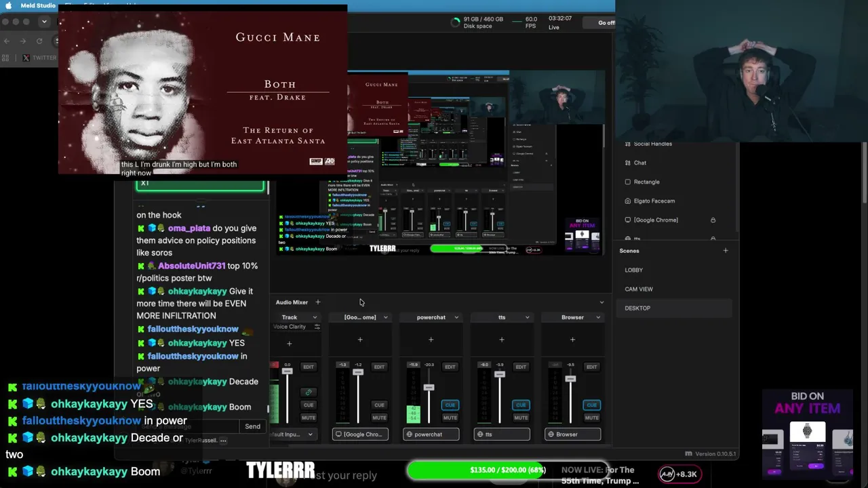This screenshot has height=488, width=868.
Task: Click the Elgato Facecam camera icon
Action: (x=627, y=201)
